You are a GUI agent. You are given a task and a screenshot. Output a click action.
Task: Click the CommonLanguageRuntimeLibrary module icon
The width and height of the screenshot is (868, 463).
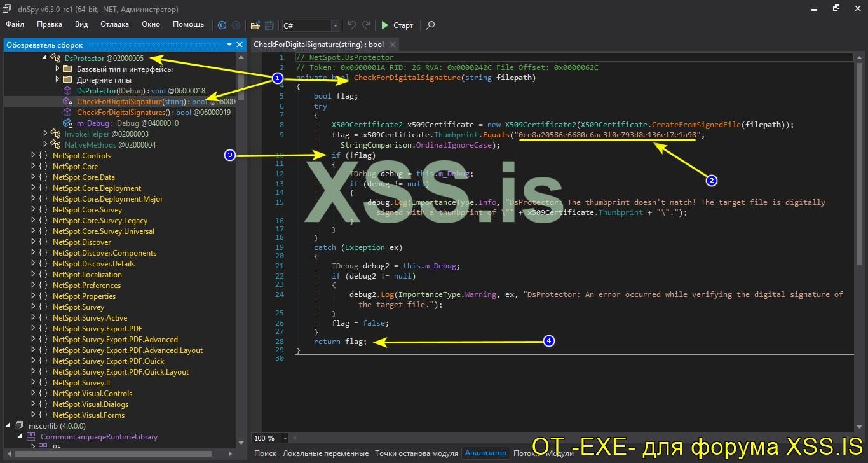(32, 437)
